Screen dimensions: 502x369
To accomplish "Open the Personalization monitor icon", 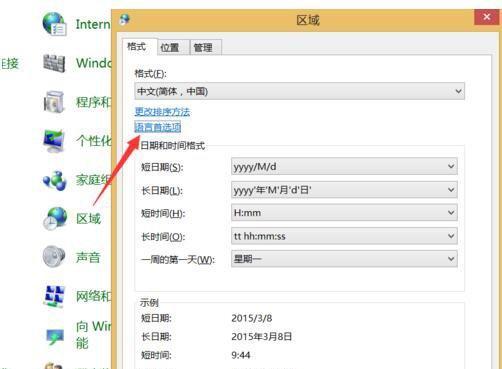I will pyautogui.click(x=54, y=141).
